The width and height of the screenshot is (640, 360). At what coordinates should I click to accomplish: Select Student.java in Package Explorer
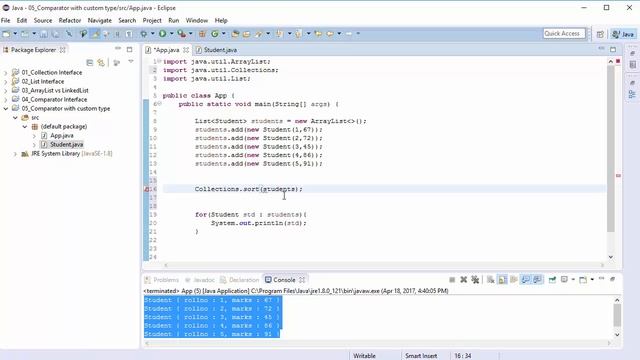point(67,144)
